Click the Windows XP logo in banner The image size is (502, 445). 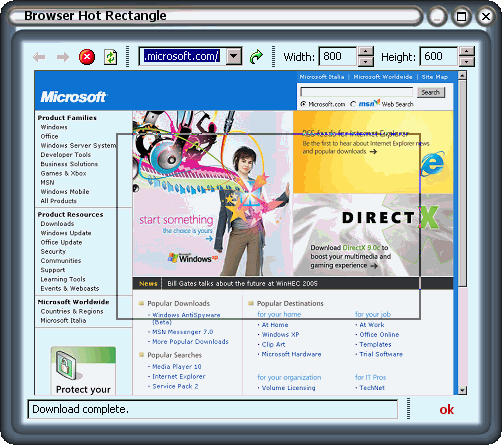point(193,258)
